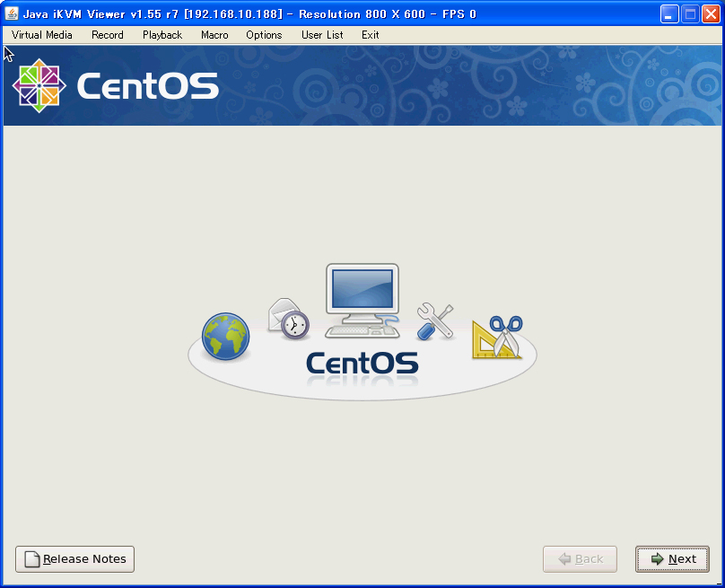Image resolution: width=725 pixels, height=588 pixels.
Task: Click the Exit menu item
Action: [x=371, y=35]
